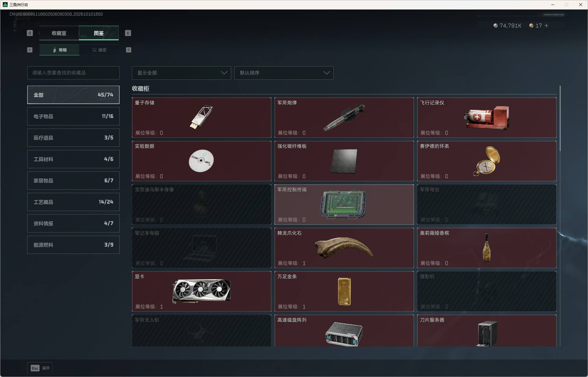Filter by 家居物品 category
588x377 pixels.
click(x=73, y=181)
